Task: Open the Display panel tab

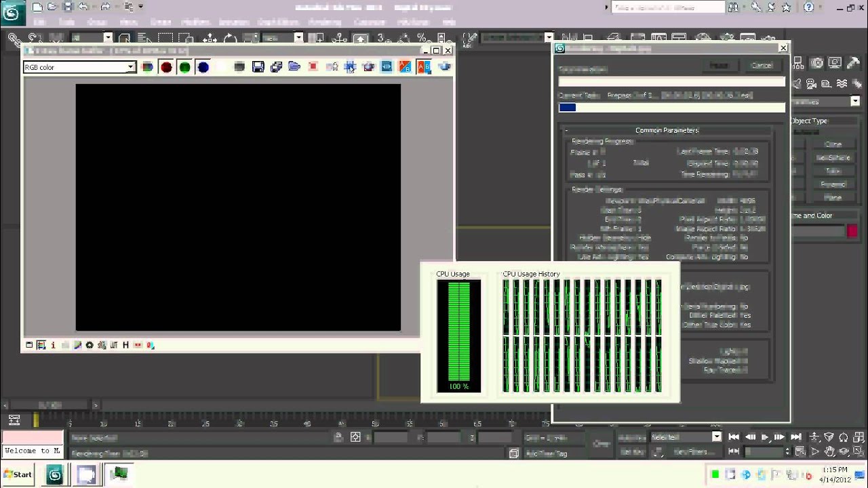Action: point(835,62)
